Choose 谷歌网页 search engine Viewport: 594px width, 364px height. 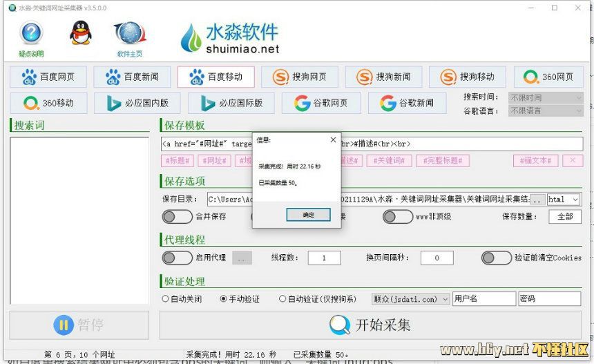click(321, 103)
